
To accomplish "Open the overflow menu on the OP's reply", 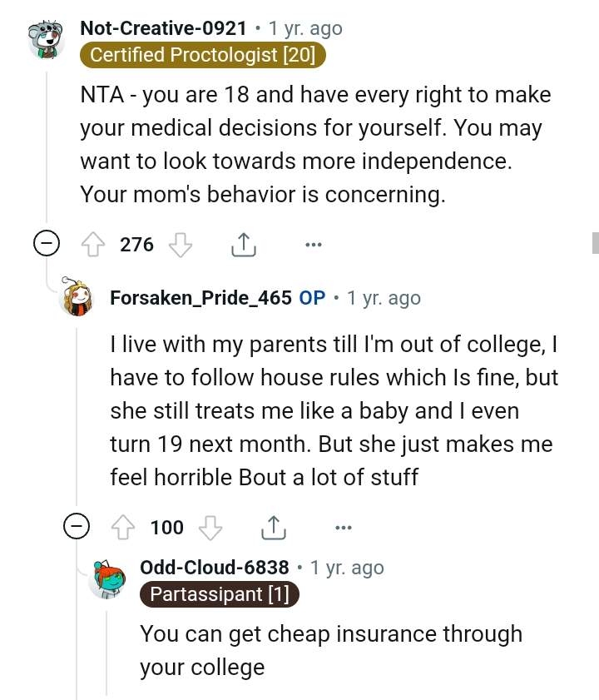I will (x=344, y=527).
